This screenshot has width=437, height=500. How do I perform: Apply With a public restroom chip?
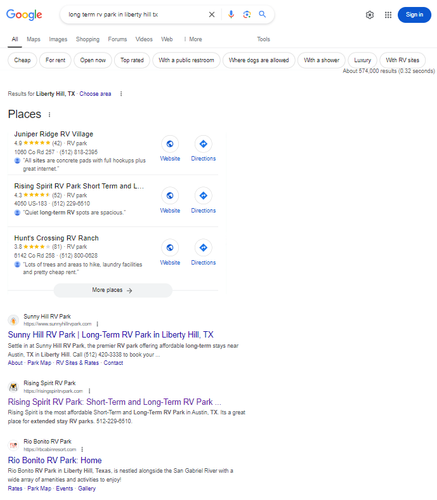pos(186,60)
